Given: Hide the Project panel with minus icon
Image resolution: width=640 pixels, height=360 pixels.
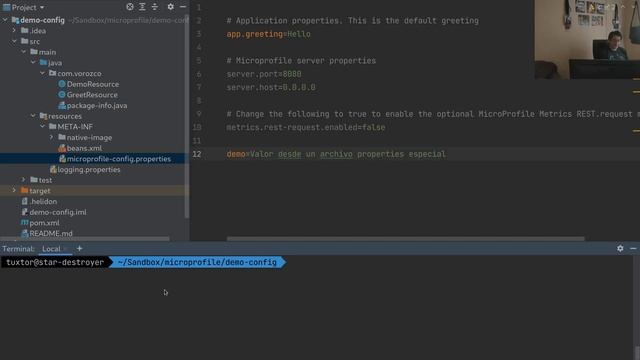Looking at the screenshot, I should (x=183, y=7).
